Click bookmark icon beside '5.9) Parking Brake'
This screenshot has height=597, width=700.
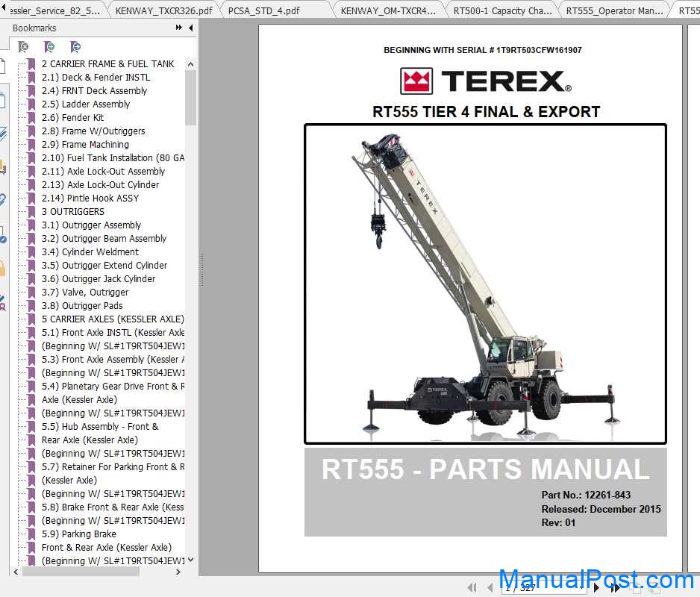(x=31, y=534)
